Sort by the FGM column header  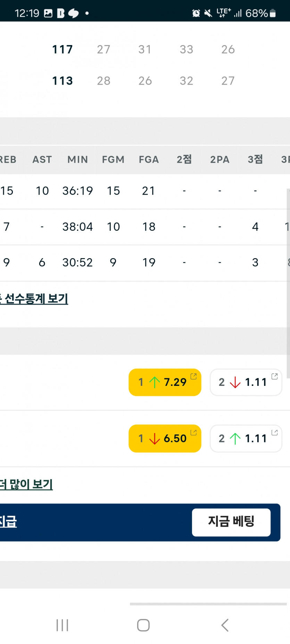[x=113, y=159]
